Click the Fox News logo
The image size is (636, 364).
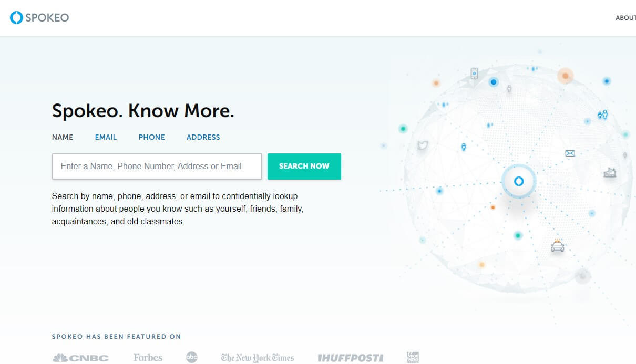pyautogui.click(x=413, y=357)
